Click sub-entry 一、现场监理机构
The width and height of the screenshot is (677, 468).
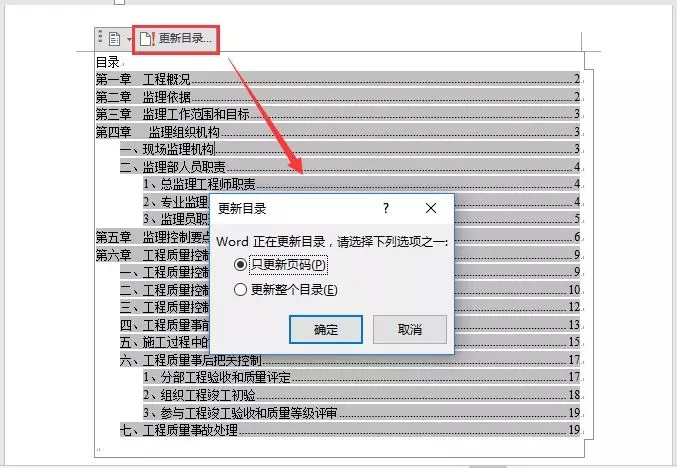350,149
